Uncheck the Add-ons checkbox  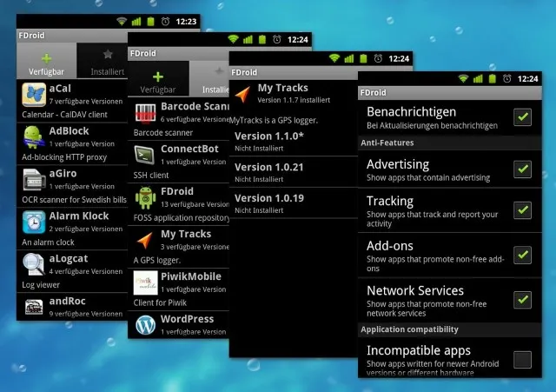pyautogui.click(x=522, y=255)
